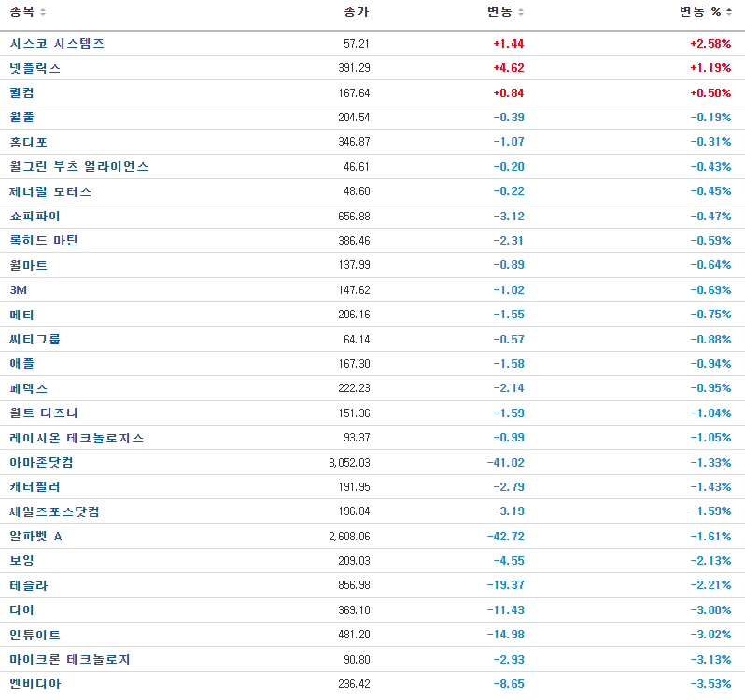745x700 pixels.
Task: Open the 알파벳 A stock link
Action: (35, 536)
